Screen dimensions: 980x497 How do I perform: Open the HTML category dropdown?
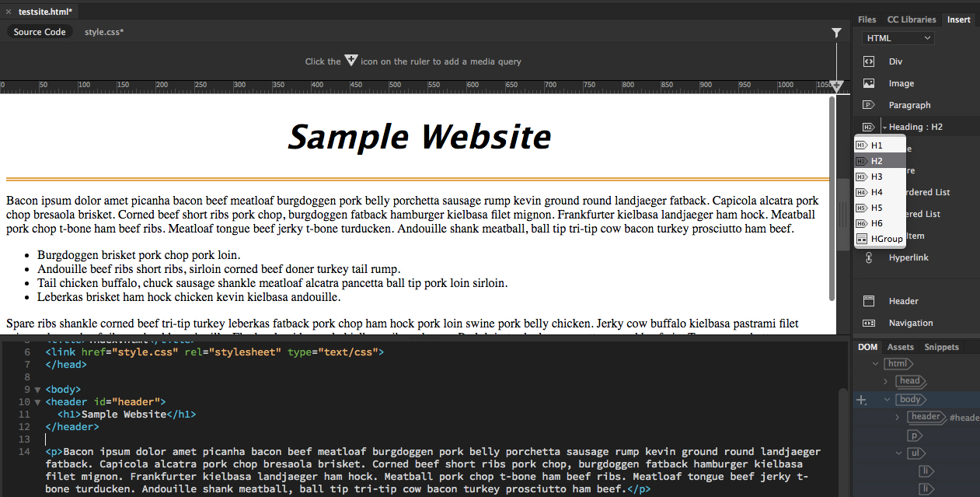pos(898,38)
